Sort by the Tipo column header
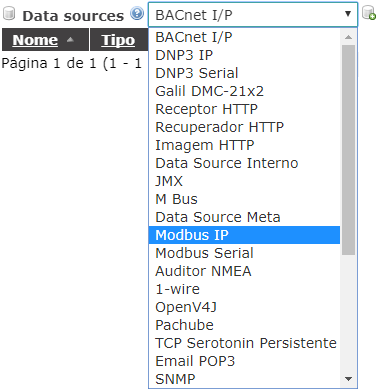The width and height of the screenshot is (379, 392). point(118,40)
